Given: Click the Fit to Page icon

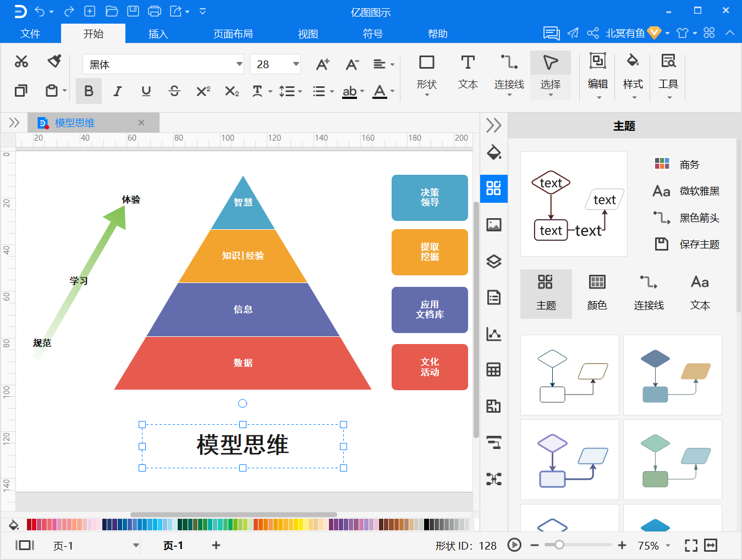Looking at the screenshot, I should pos(691,545).
